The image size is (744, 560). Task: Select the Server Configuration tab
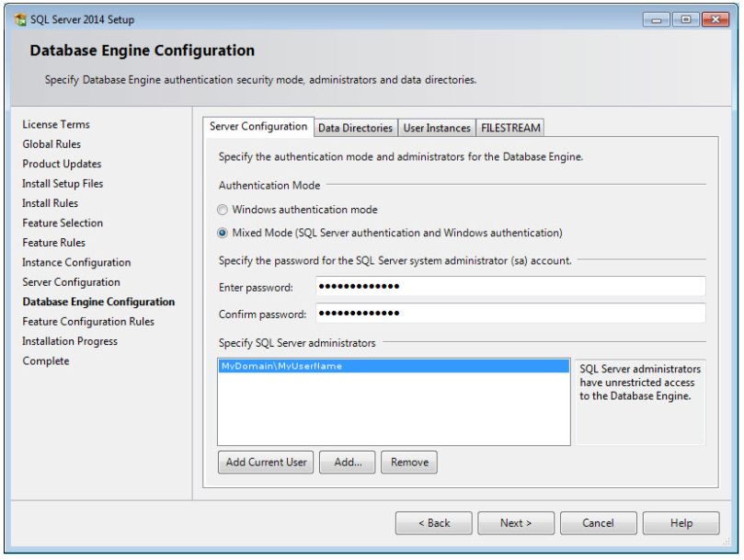258,128
